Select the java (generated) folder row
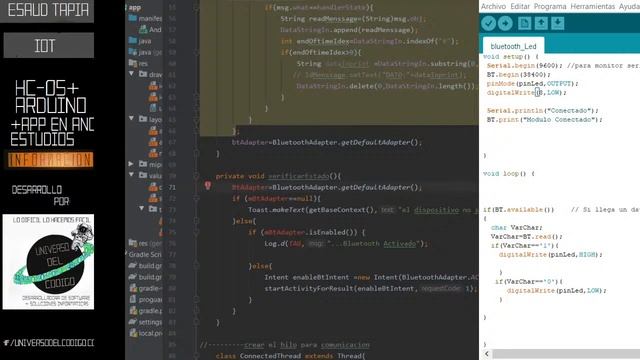Image resolution: width=640 pixels, height=360 pixels. (x=145, y=52)
